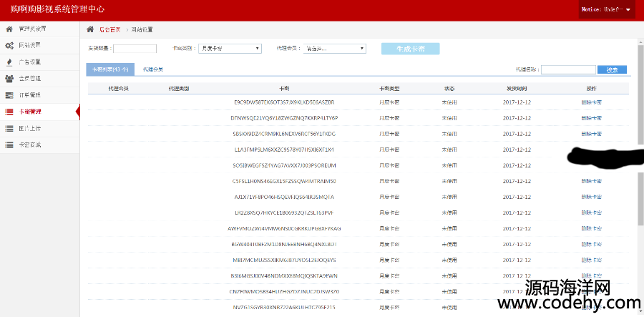Click the flame icon beside 广告设置

point(9,62)
